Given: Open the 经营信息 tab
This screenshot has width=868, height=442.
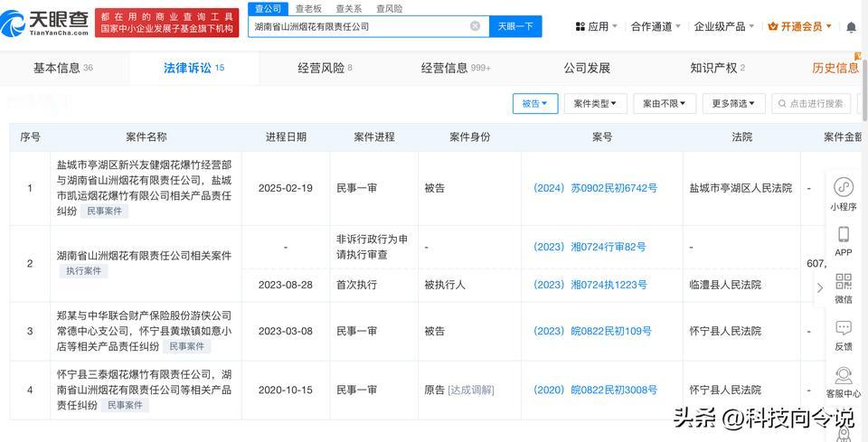Looking at the screenshot, I should tap(455, 68).
